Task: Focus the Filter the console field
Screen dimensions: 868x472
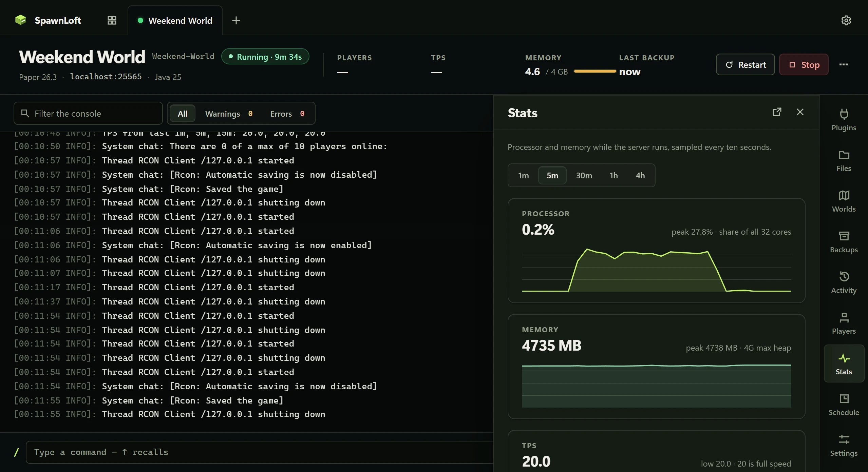Action: pos(88,113)
